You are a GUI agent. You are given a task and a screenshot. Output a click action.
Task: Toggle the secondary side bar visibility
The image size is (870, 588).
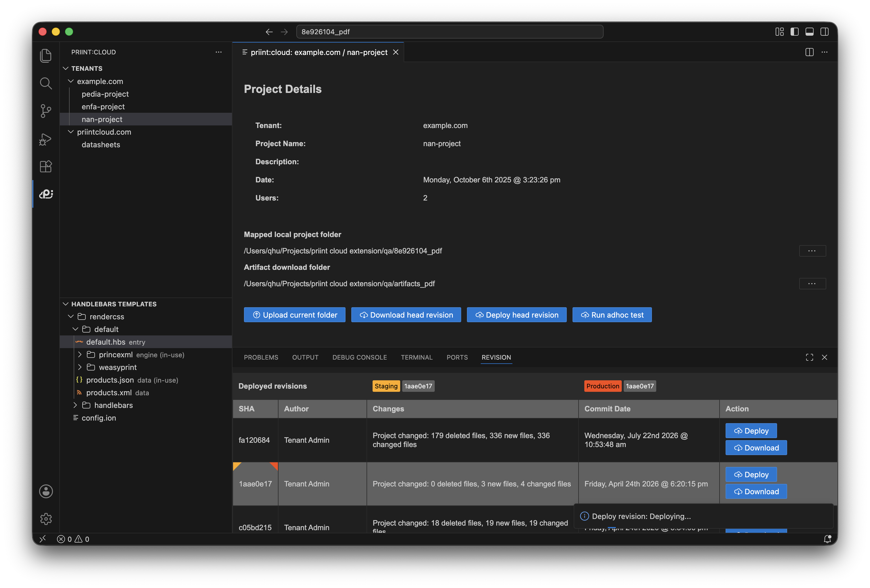click(824, 32)
